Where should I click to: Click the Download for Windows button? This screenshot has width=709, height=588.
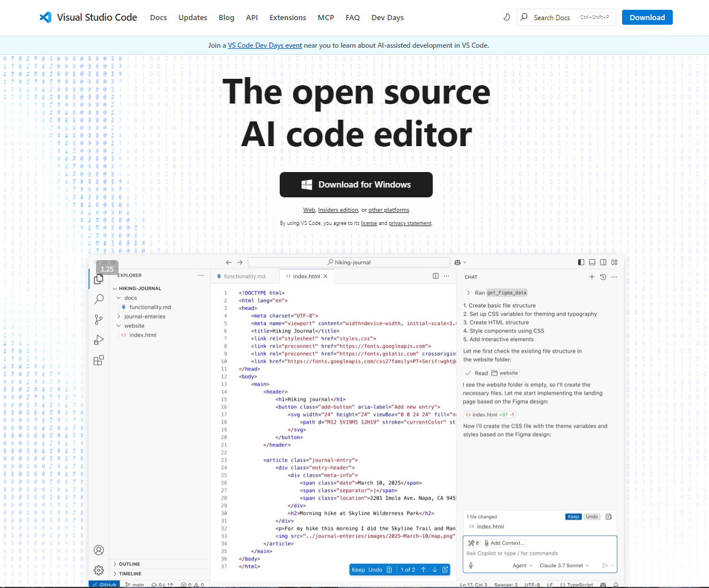tap(356, 185)
